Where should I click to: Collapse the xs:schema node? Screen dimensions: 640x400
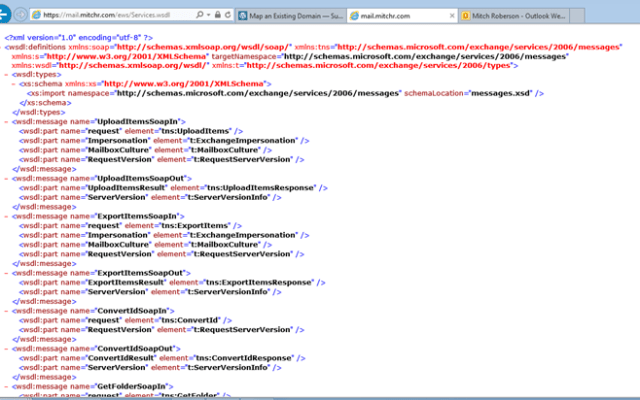[x=15, y=83]
